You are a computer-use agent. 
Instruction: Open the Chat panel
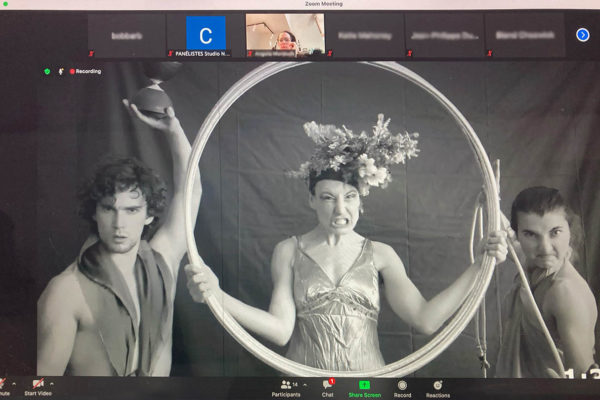click(x=327, y=386)
